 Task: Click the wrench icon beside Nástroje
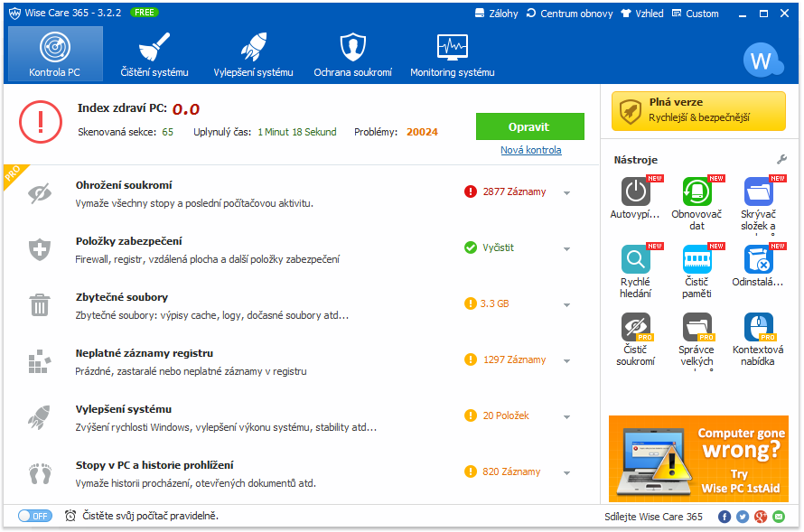coord(781,159)
